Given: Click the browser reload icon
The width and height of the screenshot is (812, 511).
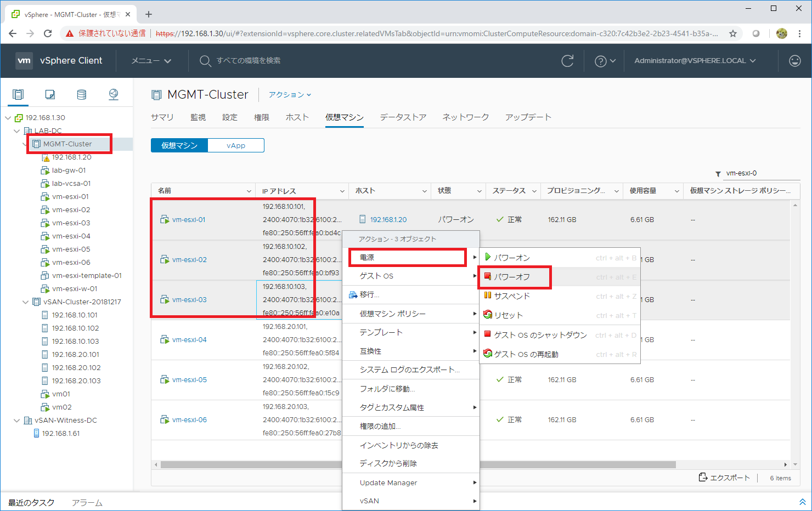Looking at the screenshot, I should [x=48, y=33].
